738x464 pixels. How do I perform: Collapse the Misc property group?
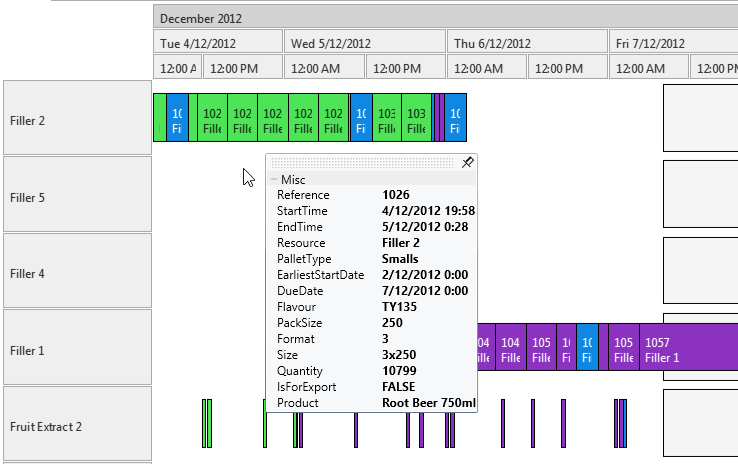pyautogui.click(x=273, y=180)
